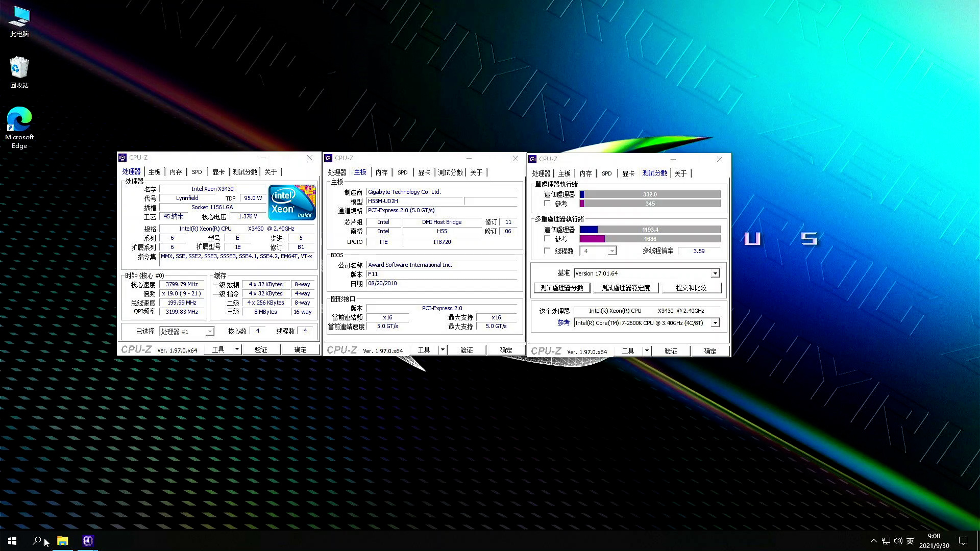Click BIOS date 08/20/2010
Image resolution: width=980 pixels, height=551 pixels.
point(442,284)
